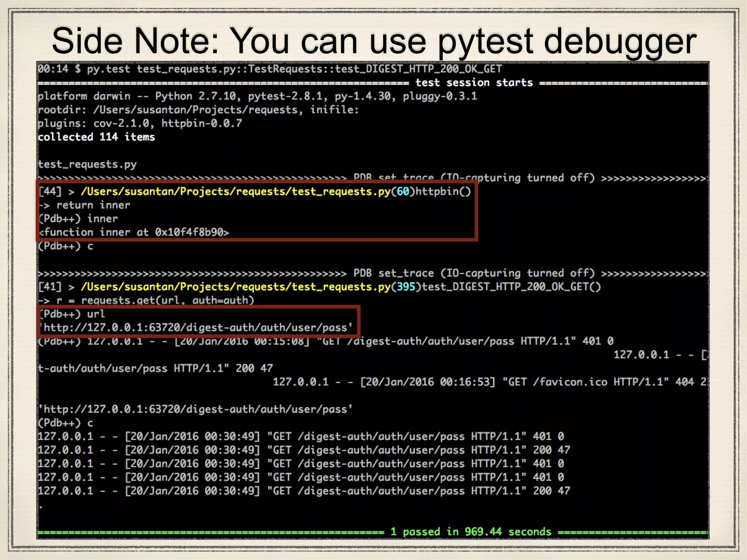Click the 'plugins: cov-2.1.0' line
Screen dimensions: 747x560
click(x=140, y=123)
